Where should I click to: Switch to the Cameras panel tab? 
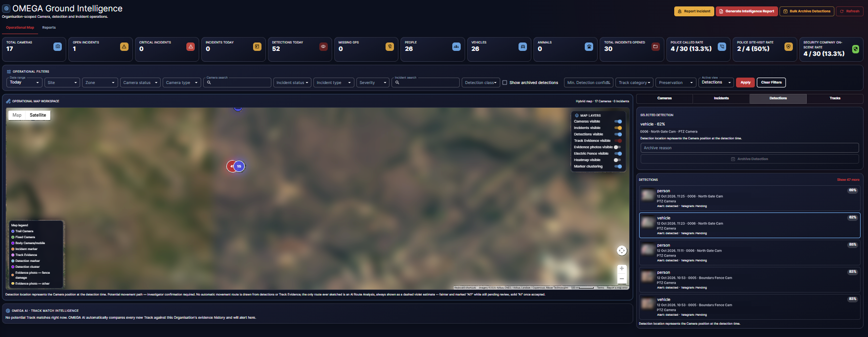coord(664,98)
